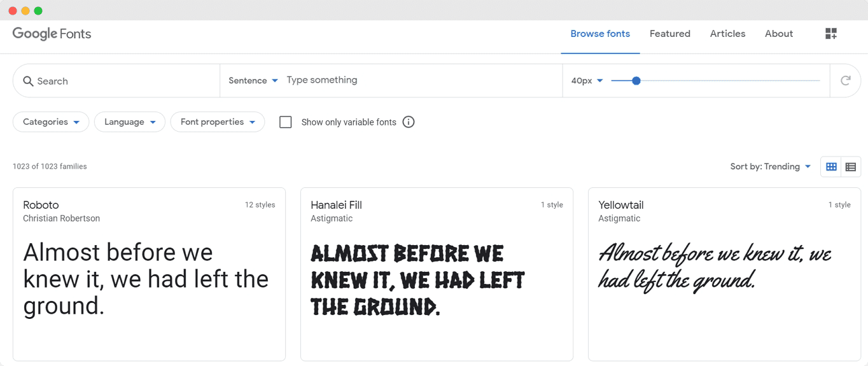Click the font size slider handle
Image resolution: width=868 pixels, height=366 pixels.
pyautogui.click(x=636, y=81)
